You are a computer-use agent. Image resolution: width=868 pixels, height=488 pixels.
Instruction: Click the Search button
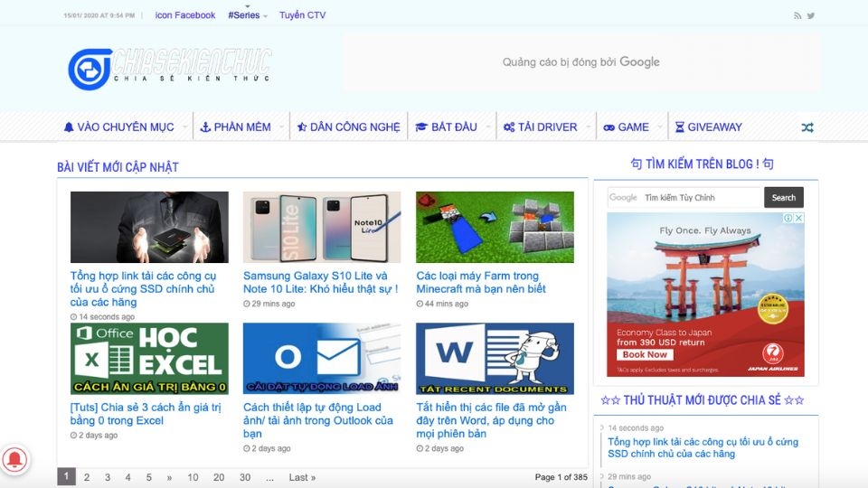(x=783, y=198)
